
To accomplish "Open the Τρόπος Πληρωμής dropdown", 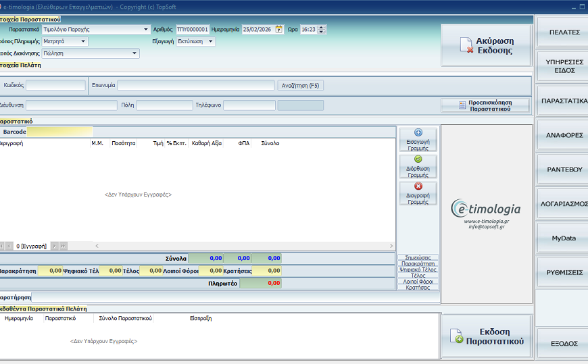I will click(x=84, y=41).
